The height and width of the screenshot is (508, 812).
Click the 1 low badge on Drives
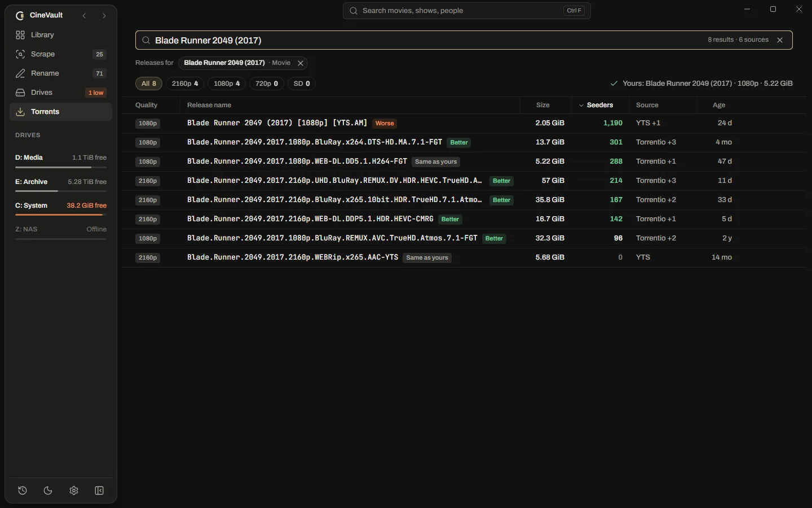pos(96,93)
